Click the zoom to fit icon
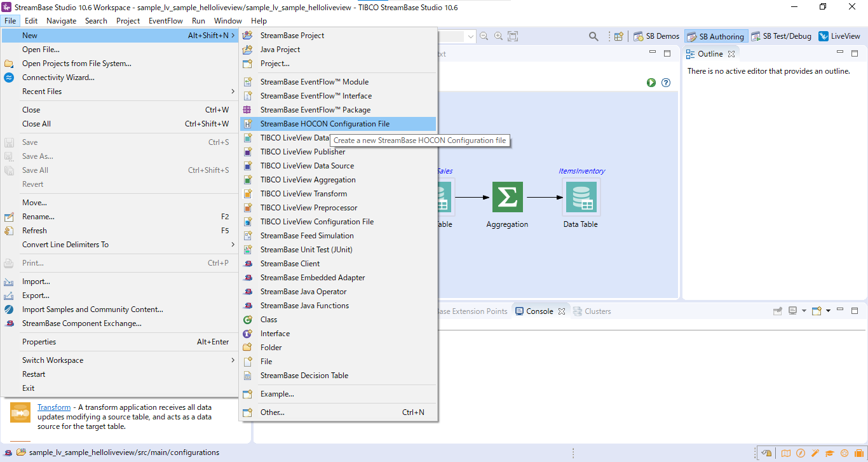Image resolution: width=868 pixels, height=462 pixels. (x=513, y=36)
